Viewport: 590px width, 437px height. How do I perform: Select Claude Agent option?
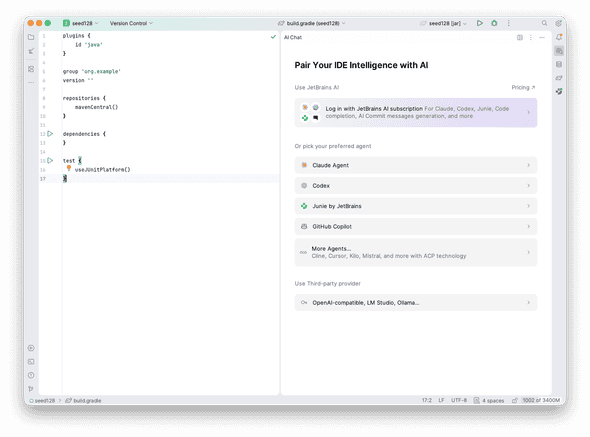click(416, 165)
